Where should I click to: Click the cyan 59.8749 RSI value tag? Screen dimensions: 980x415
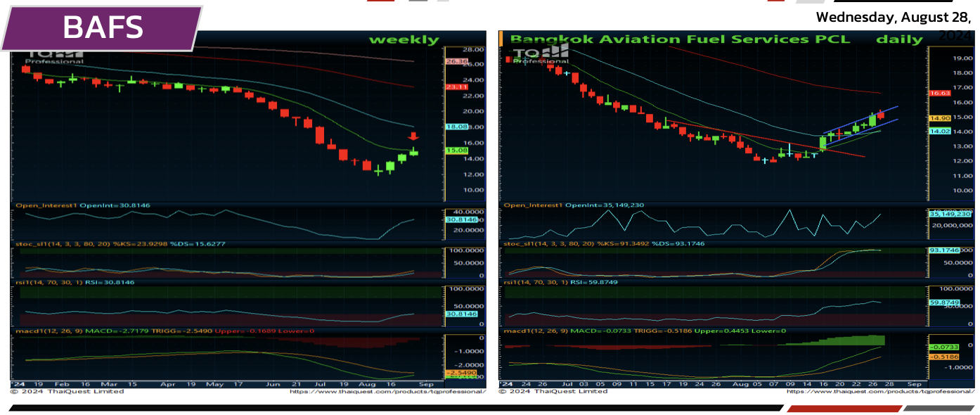pyautogui.click(x=946, y=302)
